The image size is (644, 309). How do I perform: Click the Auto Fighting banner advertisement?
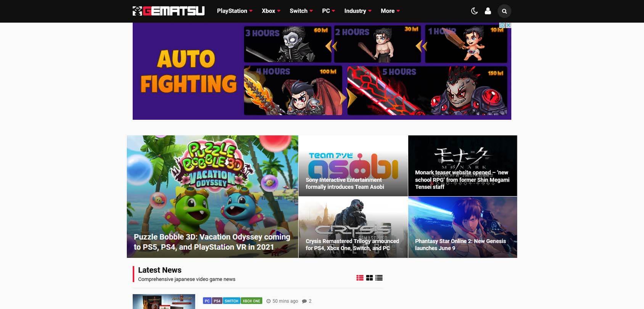[x=322, y=71]
